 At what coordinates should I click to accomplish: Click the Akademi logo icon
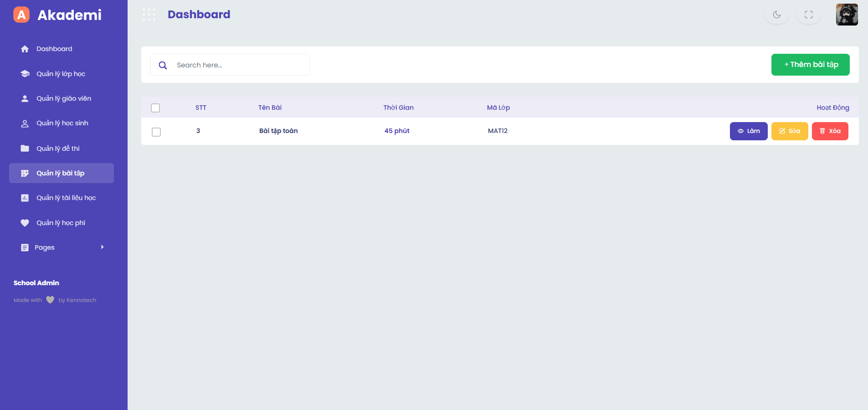pyautogui.click(x=21, y=15)
